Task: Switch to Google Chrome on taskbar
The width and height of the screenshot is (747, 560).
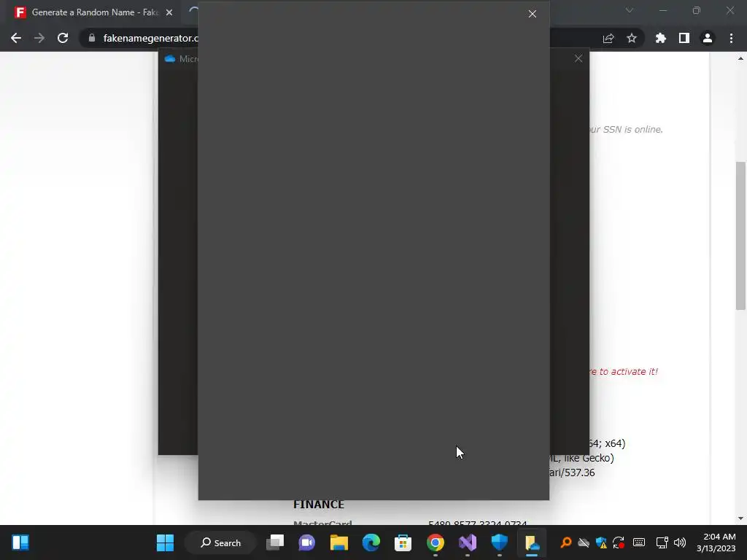Action: pos(435,542)
